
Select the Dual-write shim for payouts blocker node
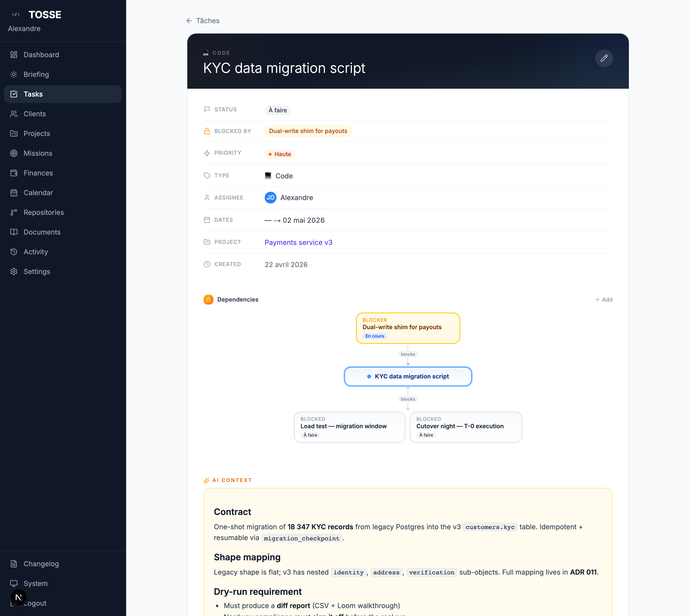[408, 328]
